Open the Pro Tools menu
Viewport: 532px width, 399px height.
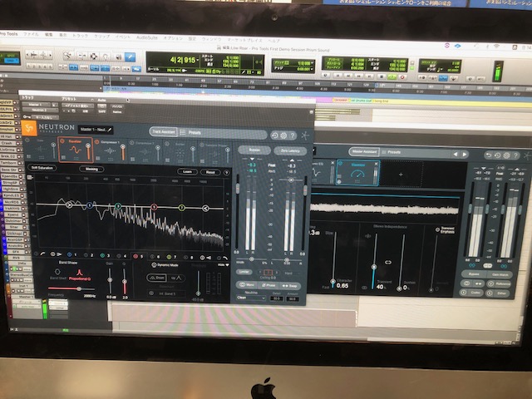coord(8,34)
